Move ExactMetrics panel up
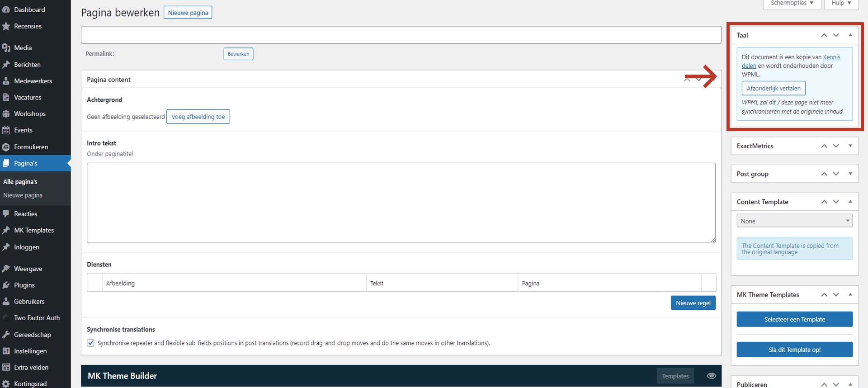The image size is (868, 388). pyautogui.click(x=824, y=146)
